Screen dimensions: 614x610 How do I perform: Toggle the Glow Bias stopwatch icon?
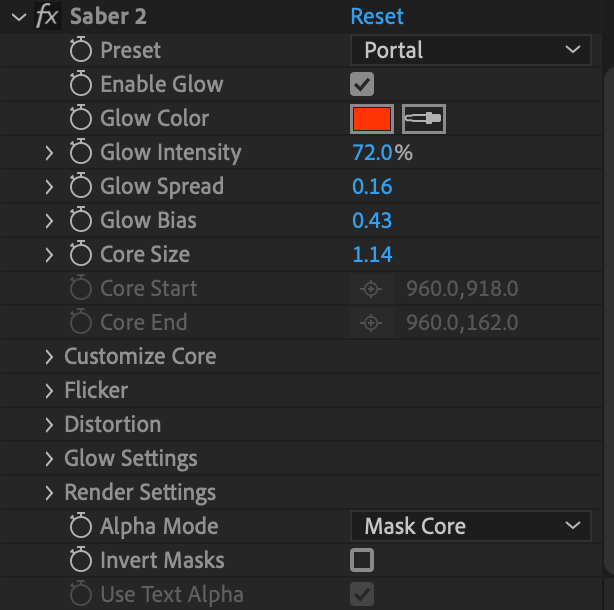point(81,221)
